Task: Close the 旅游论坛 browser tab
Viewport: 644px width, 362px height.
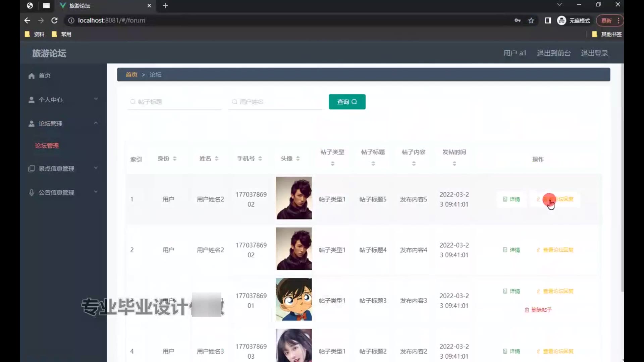Action: 149,5
